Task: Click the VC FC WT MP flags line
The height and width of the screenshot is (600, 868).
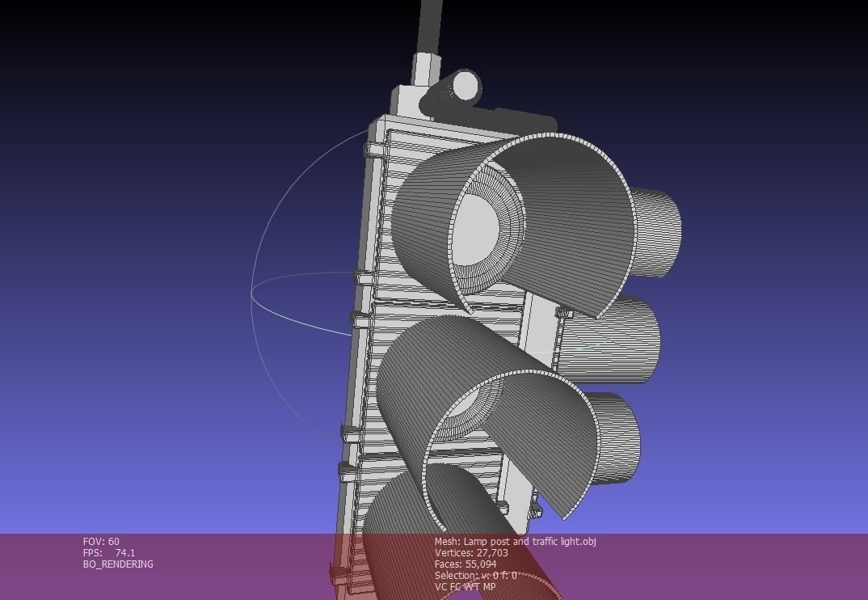Action: coord(465,587)
